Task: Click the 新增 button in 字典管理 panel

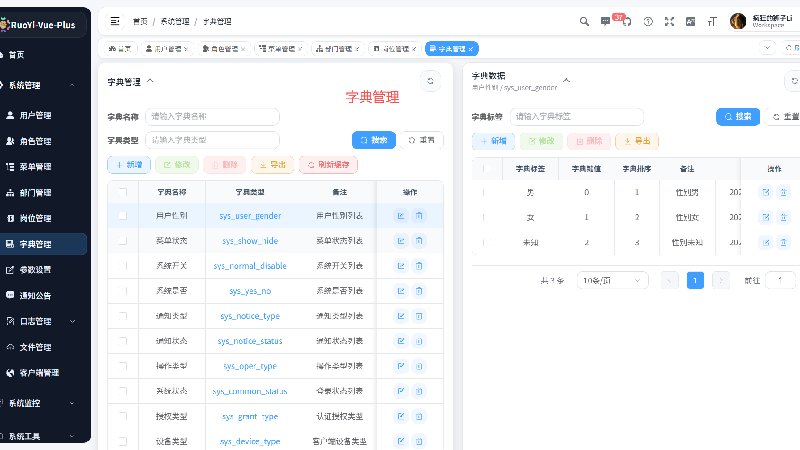Action: tap(129, 165)
